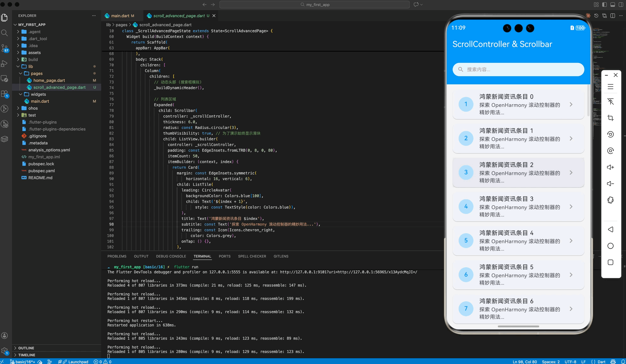Switch to the DEBUG CONSOLE tab
626x364 pixels.
171,256
